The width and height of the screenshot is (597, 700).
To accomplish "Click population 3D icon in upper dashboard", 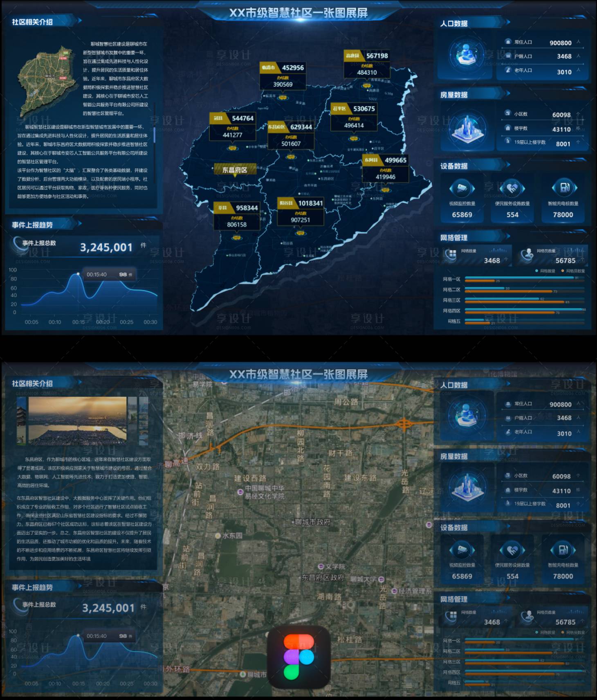I will point(467,54).
